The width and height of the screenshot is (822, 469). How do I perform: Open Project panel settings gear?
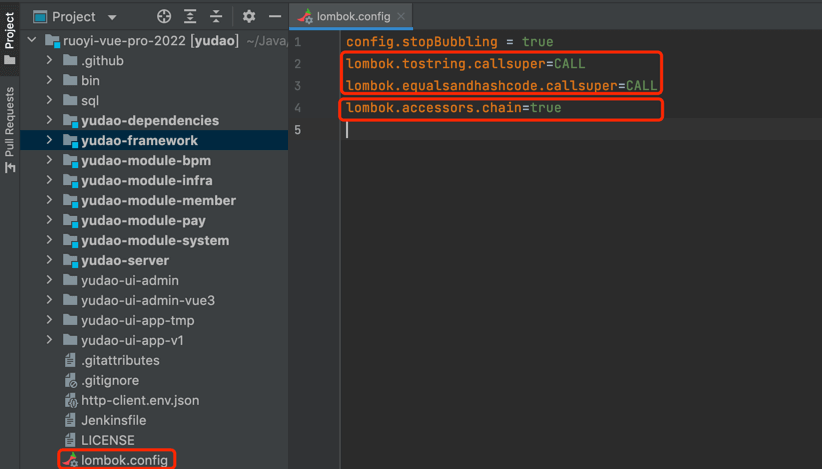pos(249,17)
